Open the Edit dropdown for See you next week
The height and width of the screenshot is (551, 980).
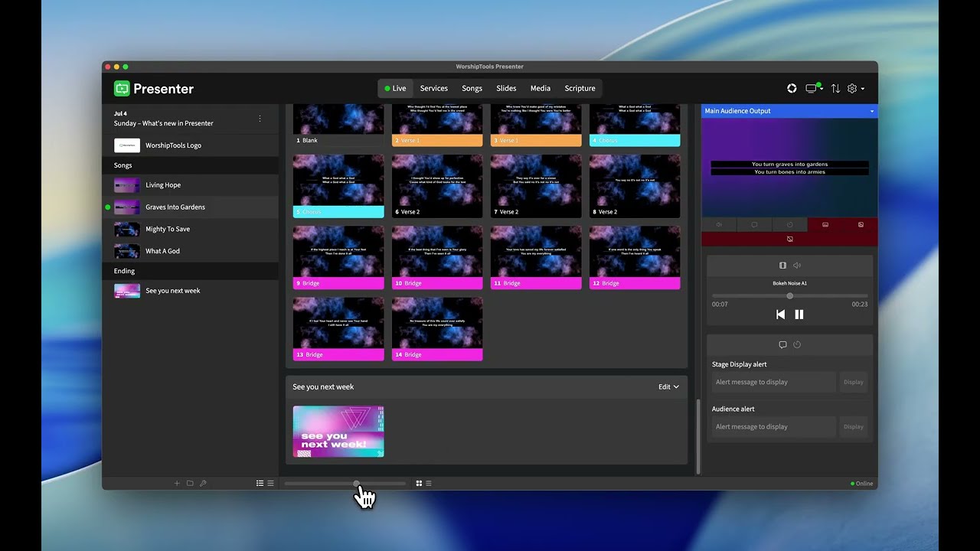[668, 387]
